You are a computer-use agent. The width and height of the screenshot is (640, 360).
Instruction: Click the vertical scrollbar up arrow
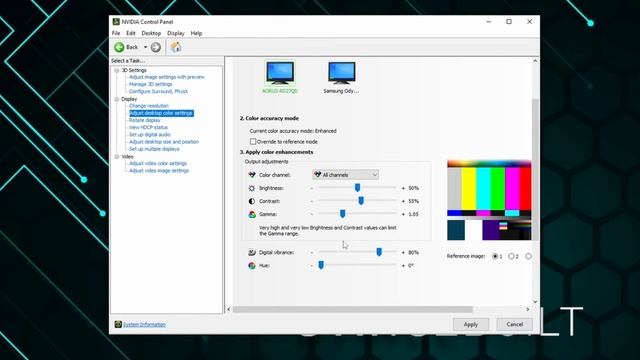535,61
